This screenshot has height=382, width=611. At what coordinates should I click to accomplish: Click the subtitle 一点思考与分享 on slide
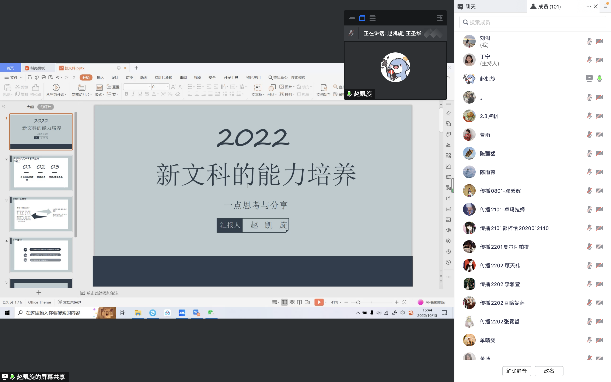[x=256, y=204]
